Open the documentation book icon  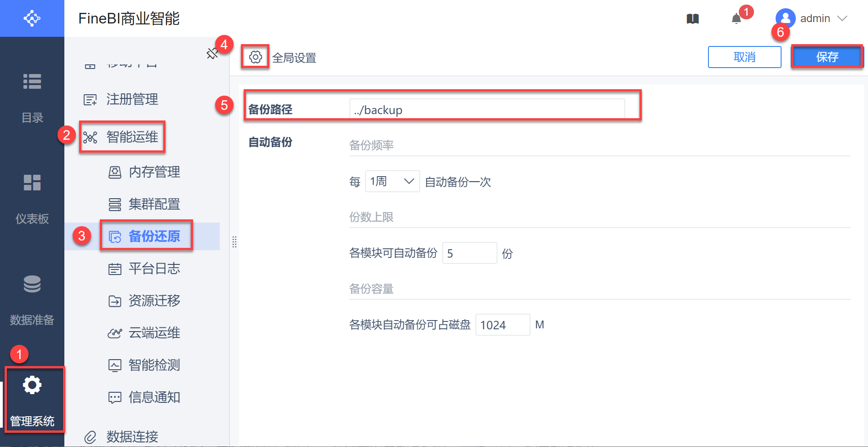coord(692,19)
